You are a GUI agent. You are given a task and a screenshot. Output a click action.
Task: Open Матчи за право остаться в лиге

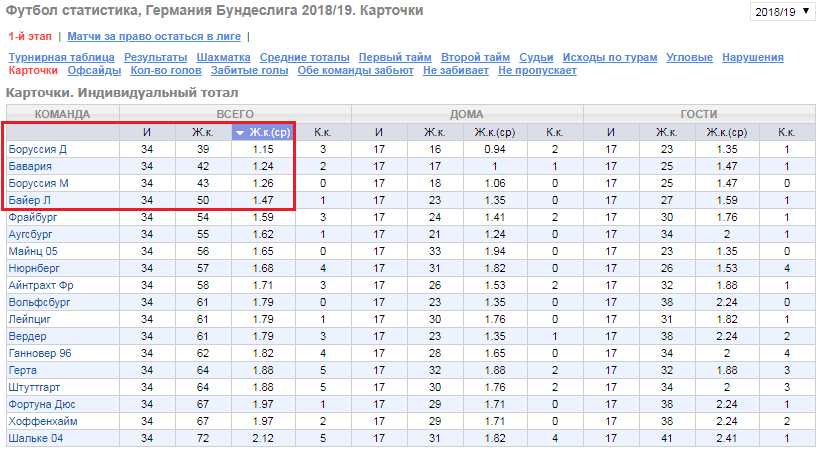(x=154, y=37)
